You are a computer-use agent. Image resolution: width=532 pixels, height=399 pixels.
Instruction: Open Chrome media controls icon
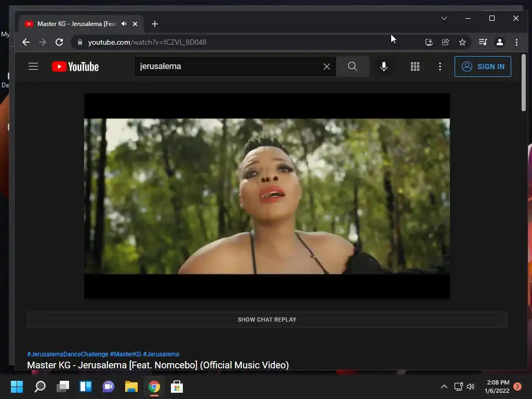483,42
